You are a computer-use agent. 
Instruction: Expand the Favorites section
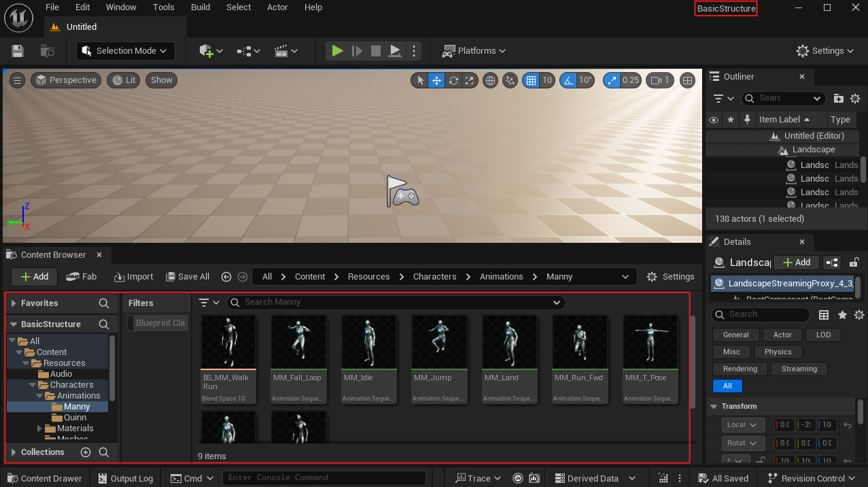pos(14,303)
